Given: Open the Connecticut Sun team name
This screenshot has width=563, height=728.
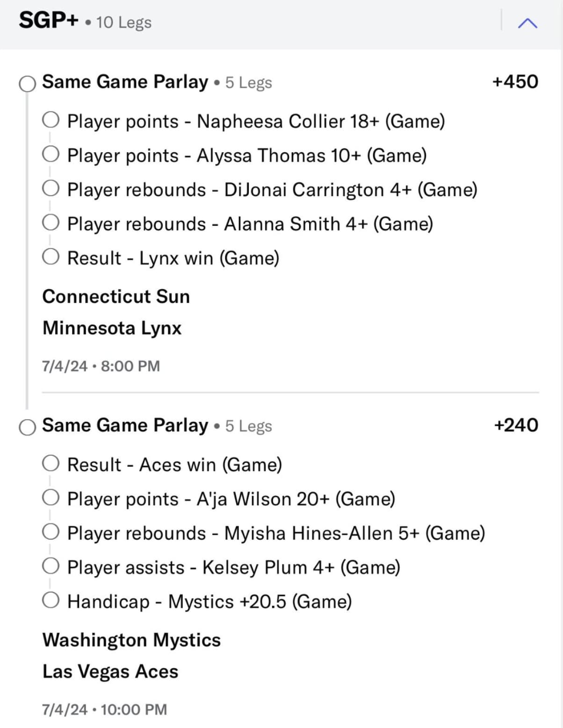Looking at the screenshot, I should (116, 297).
